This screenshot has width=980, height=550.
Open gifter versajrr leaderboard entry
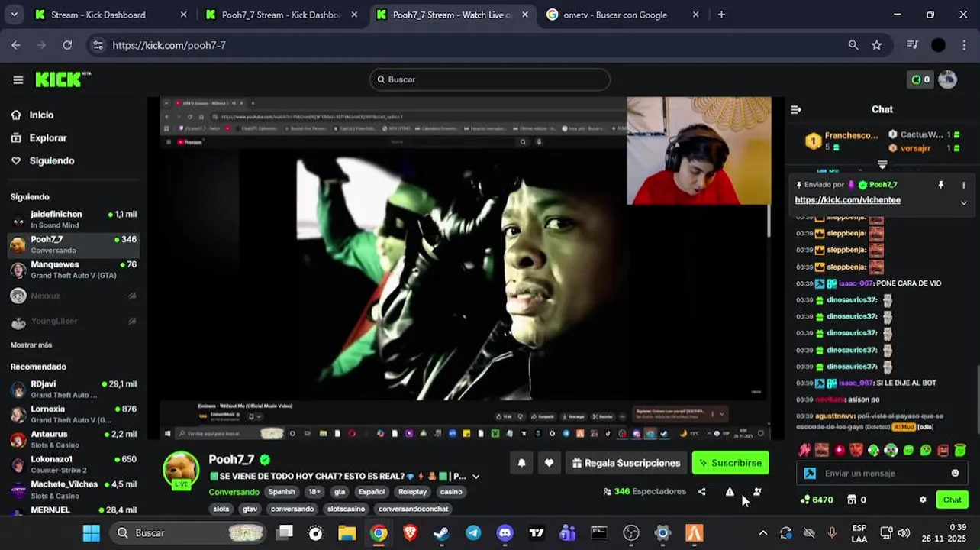coord(924,148)
